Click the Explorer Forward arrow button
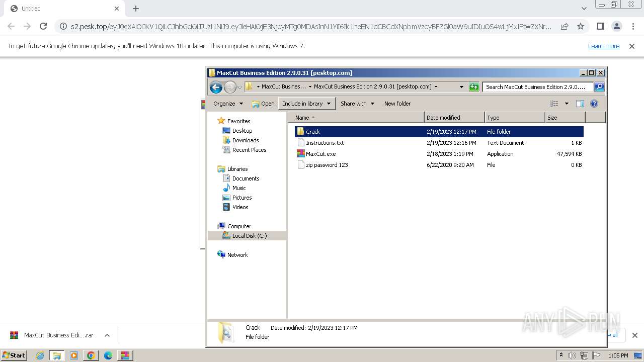 230,87
